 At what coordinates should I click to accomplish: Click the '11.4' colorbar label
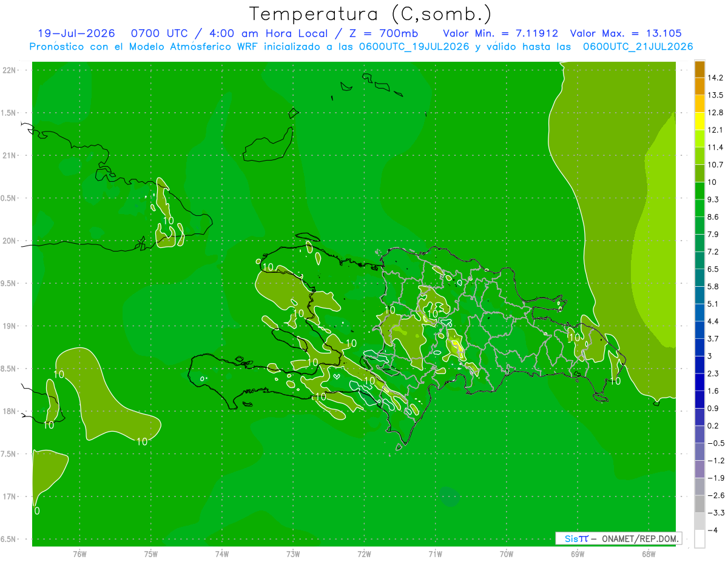tap(716, 147)
